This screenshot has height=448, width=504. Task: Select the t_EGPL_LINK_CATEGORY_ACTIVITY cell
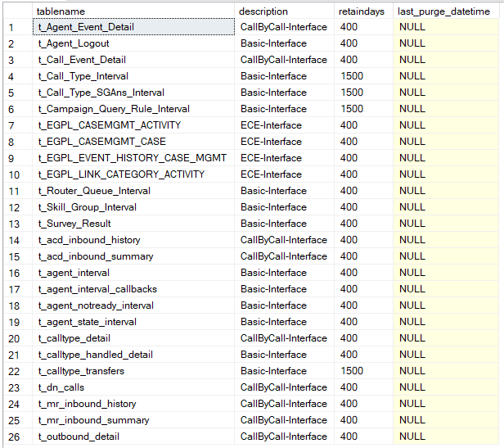[x=133, y=174]
